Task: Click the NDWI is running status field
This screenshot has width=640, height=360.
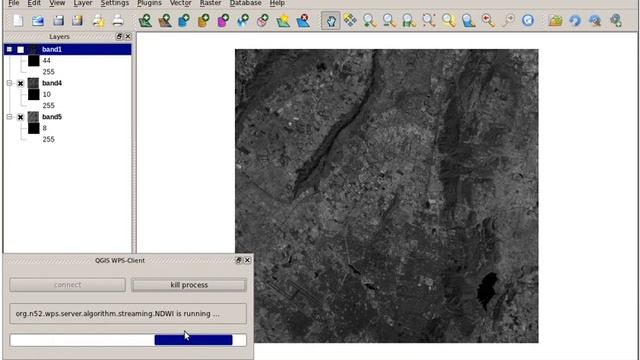Action: [x=128, y=314]
